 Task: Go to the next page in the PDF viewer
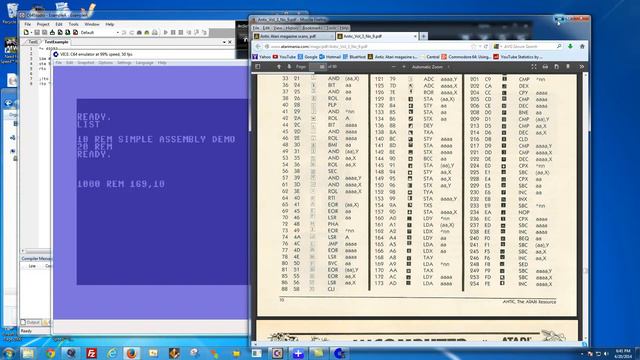click(289, 67)
